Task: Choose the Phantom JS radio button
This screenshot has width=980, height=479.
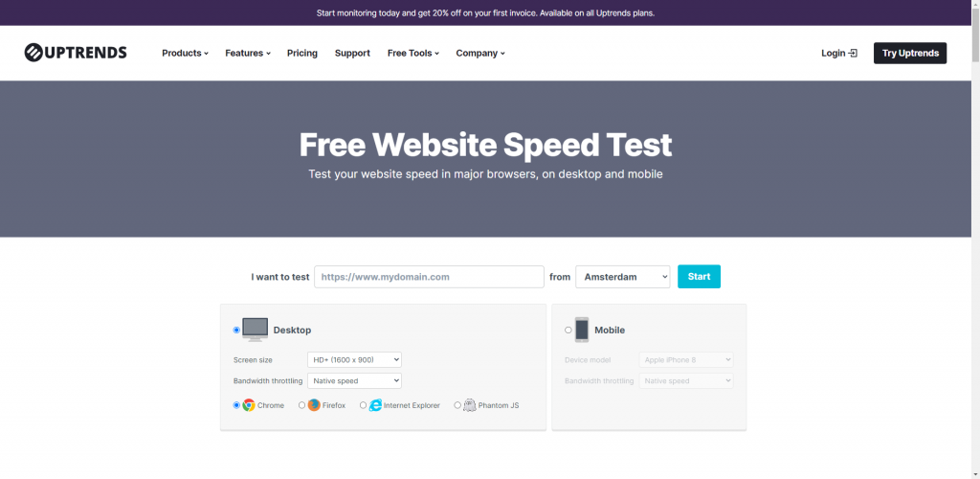Action: coord(457,405)
